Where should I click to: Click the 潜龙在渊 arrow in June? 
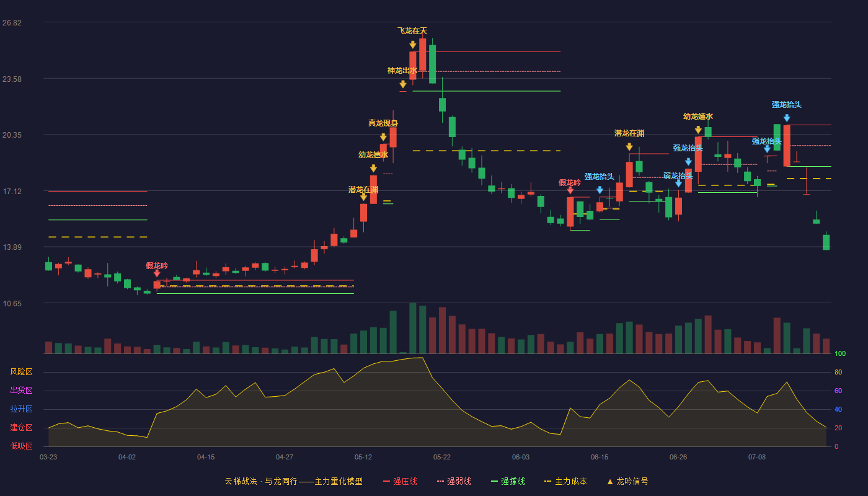(629, 147)
